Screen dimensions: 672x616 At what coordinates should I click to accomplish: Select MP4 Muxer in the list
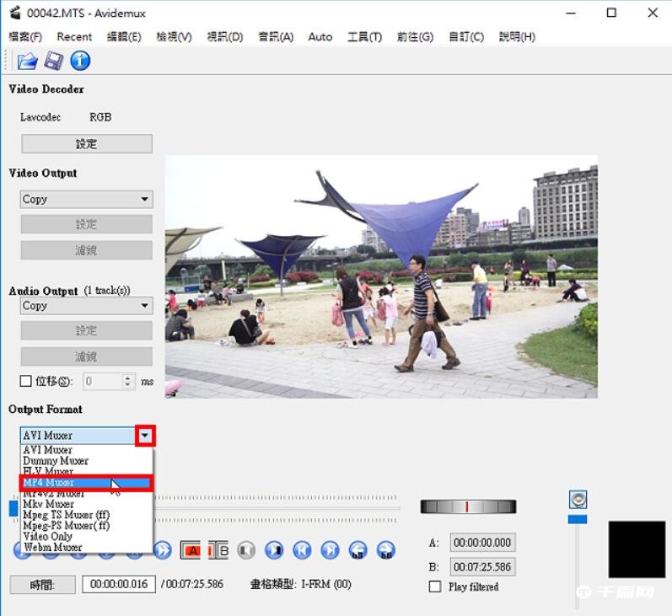[x=86, y=483]
